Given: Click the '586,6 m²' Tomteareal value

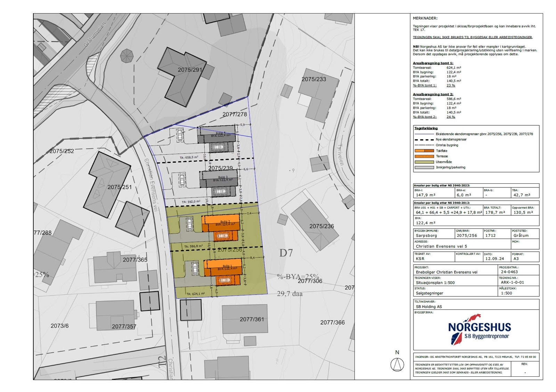Looking at the screenshot, I should [454, 99].
